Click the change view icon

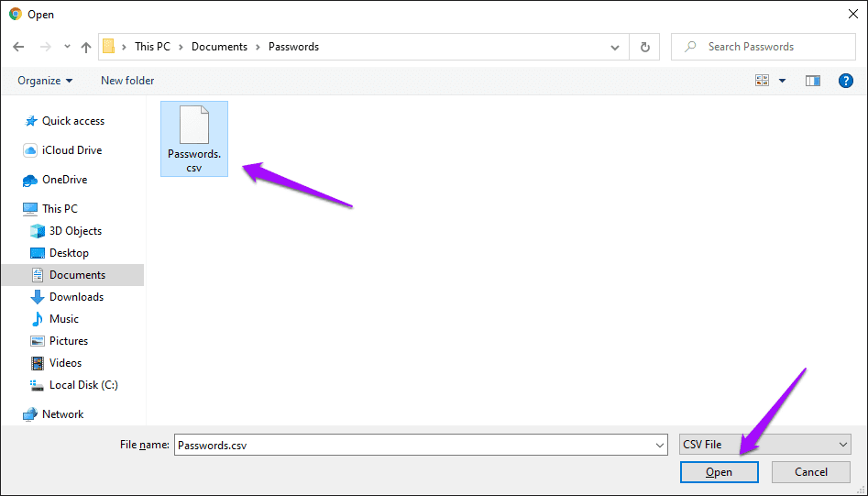pyautogui.click(x=762, y=81)
